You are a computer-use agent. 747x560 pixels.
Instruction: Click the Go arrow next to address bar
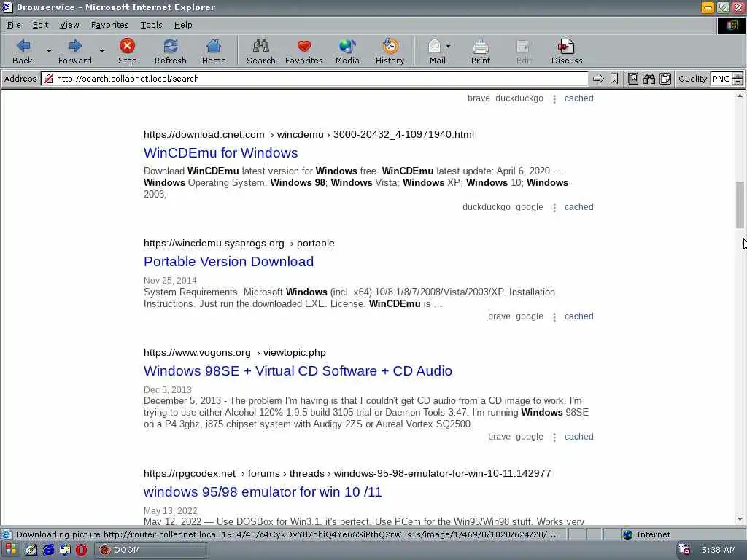598,79
